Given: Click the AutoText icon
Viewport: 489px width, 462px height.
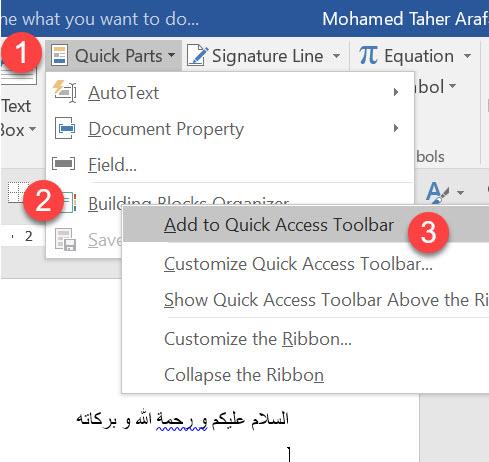Looking at the screenshot, I should 65,92.
